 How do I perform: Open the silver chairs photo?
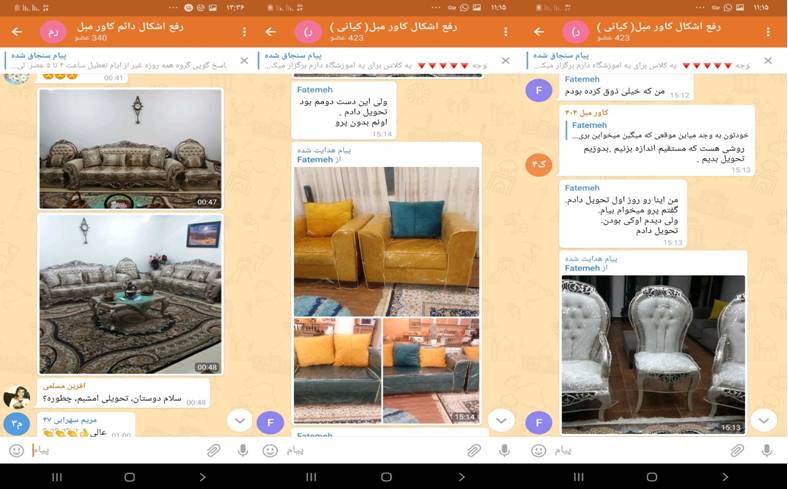click(x=653, y=353)
